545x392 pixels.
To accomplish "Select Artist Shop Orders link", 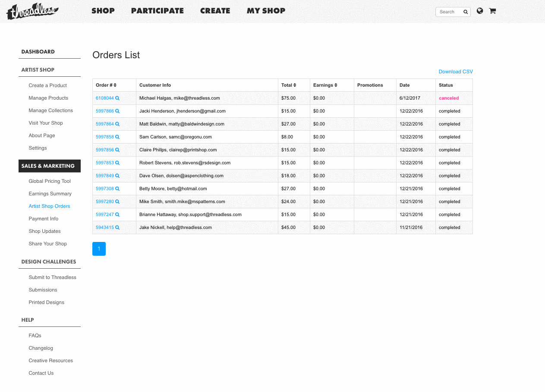I will (50, 206).
